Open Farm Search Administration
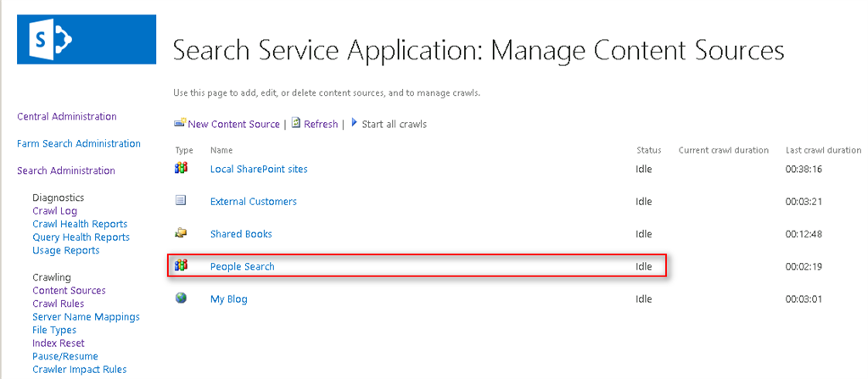868x379 pixels. pyautogui.click(x=79, y=143)
